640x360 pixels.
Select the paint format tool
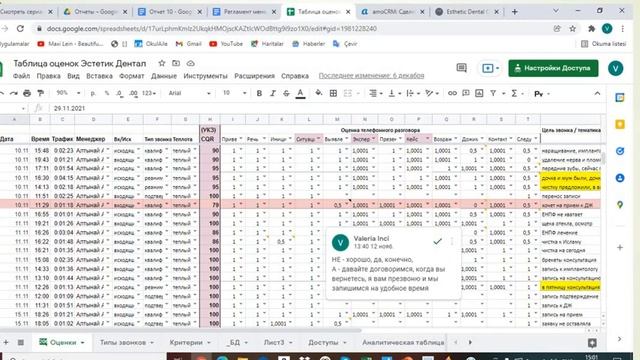click(40, 93)
